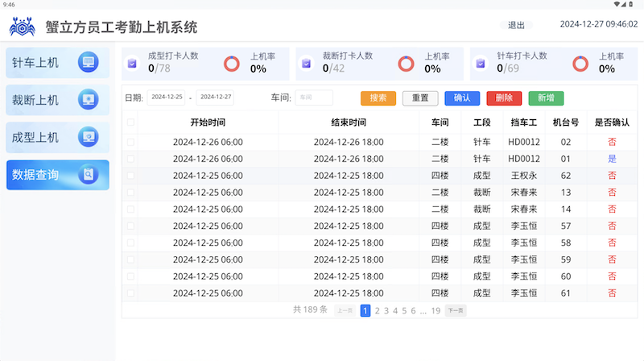
Task: Open the end date field 2024-12-27
Action: [215, 98]
